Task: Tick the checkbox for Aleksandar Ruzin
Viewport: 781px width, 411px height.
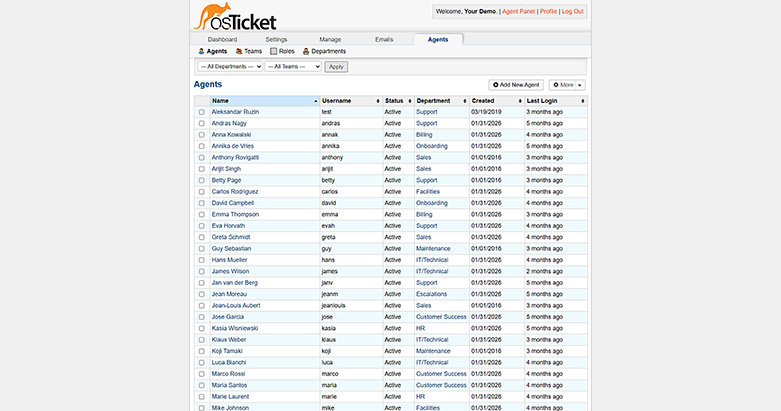Action: (x=201, y=112)
